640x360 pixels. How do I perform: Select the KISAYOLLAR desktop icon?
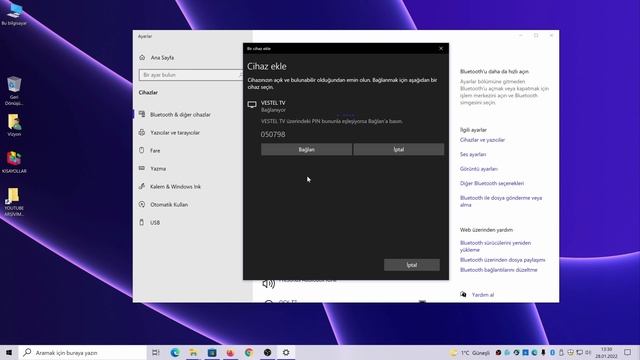click(14, 162)
